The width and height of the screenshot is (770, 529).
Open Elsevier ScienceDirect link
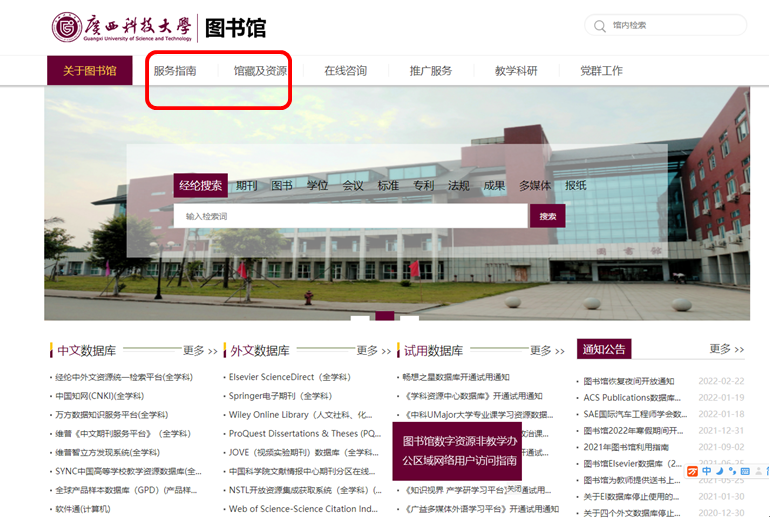click(290, 377)
